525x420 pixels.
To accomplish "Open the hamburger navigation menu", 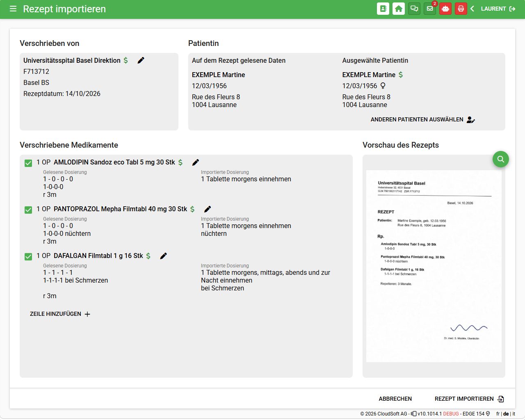I will 13,9.
